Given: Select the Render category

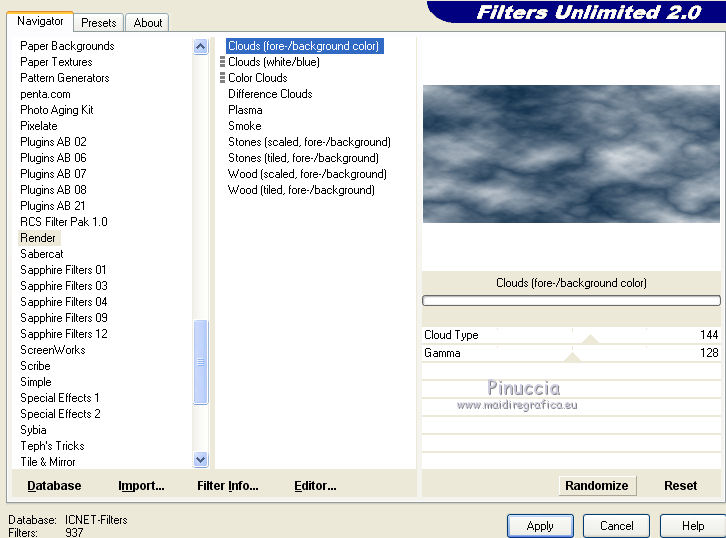Looking at the screenshot, I should click(x=38, y=238).
